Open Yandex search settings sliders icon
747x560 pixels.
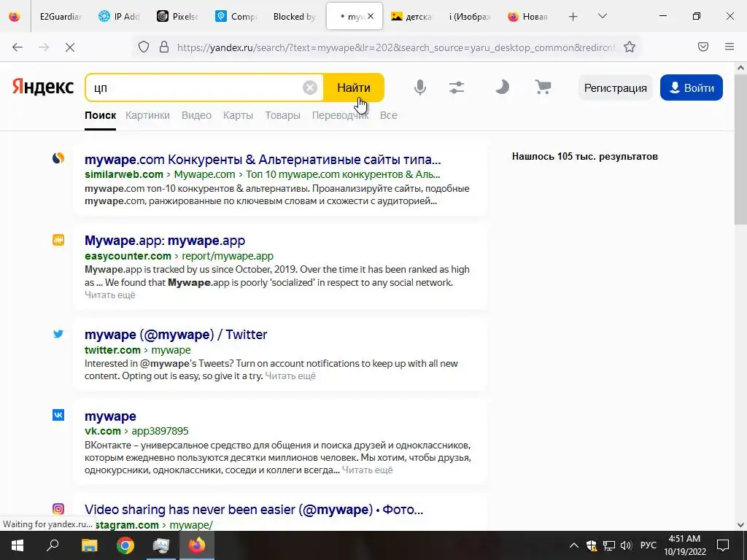point(457,87)
